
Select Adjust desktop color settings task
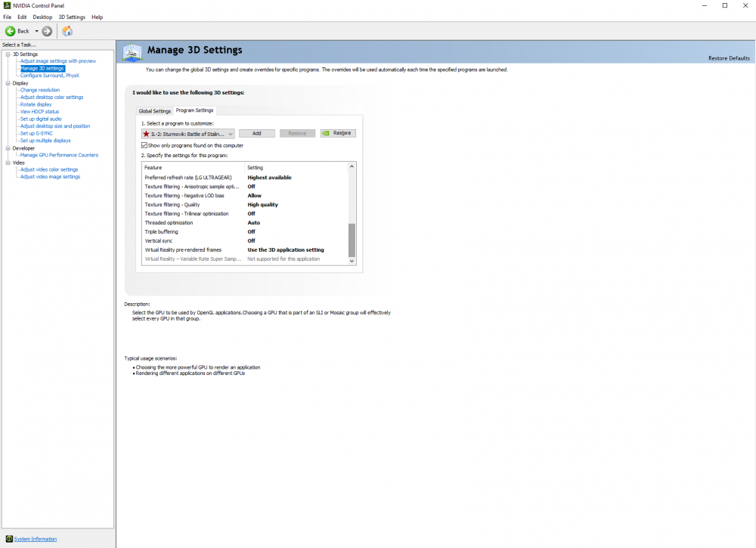click(x=51, y=97)
